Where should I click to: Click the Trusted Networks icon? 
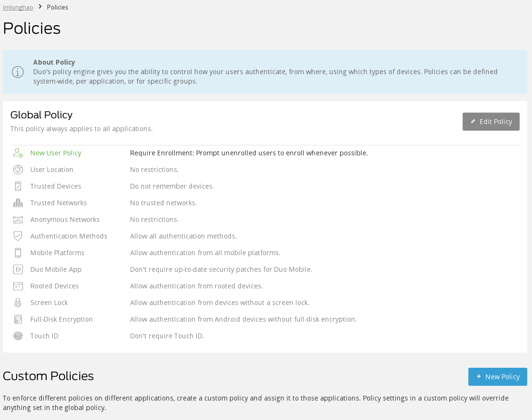tap(18, 203)
